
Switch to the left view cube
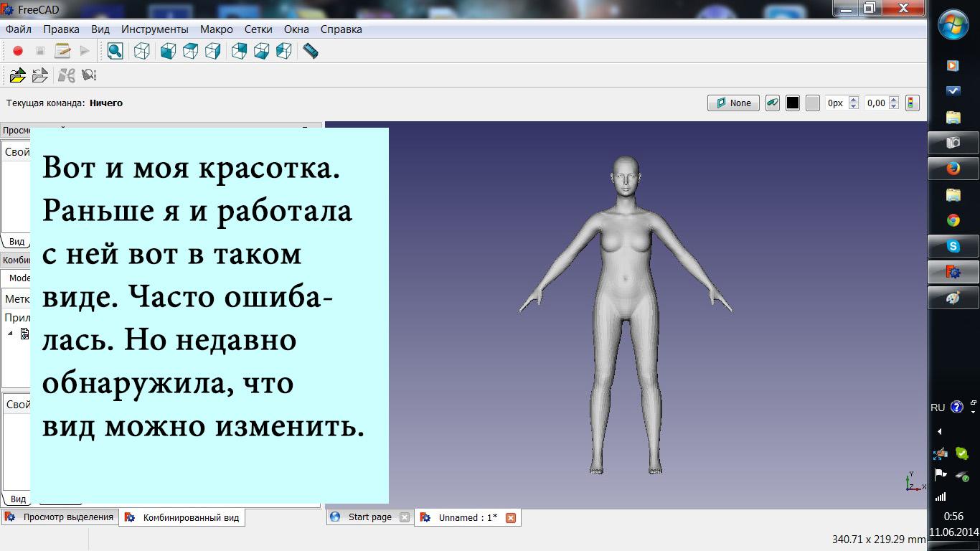[284, 51]
